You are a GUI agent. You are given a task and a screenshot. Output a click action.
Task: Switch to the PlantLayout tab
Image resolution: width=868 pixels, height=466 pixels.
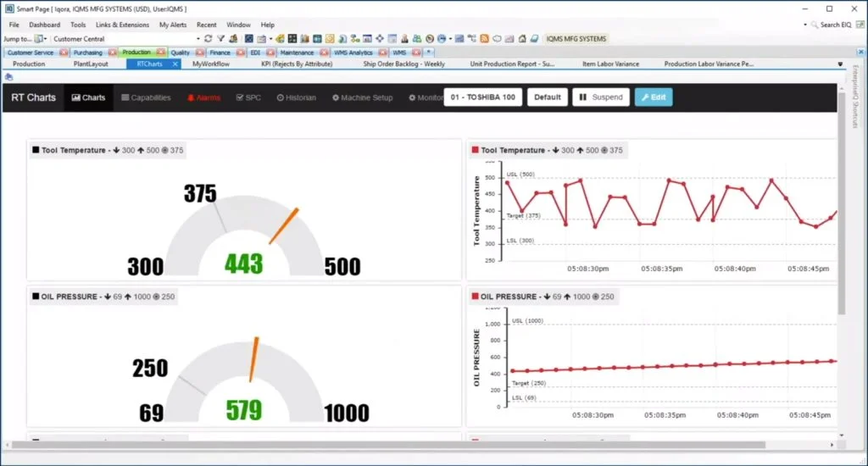(91, 64)
